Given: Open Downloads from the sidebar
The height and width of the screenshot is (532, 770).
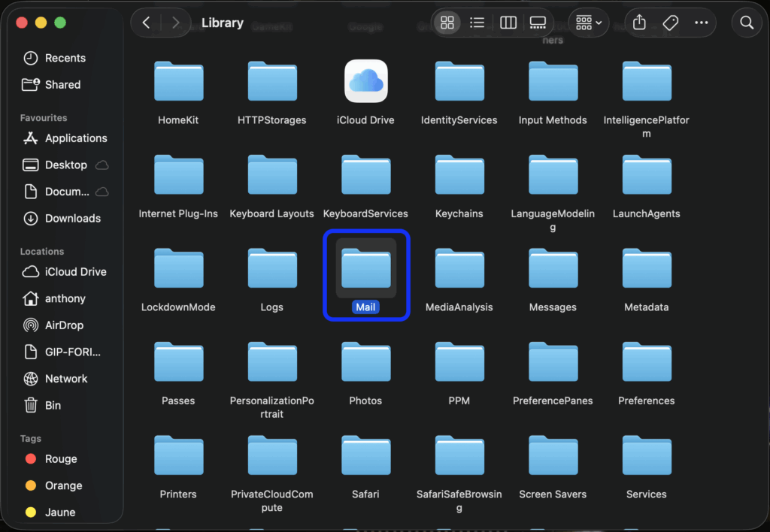Looking at the screenshot, I should point(72,218).
